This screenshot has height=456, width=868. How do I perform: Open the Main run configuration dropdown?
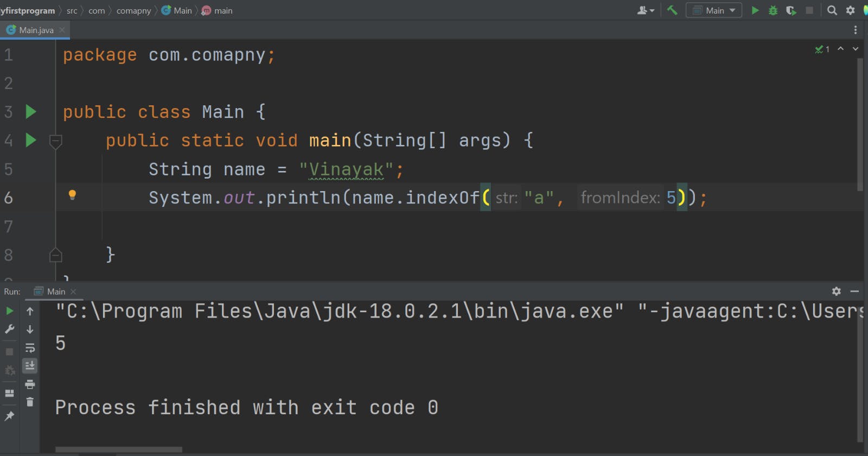click(x=714, y=10)
